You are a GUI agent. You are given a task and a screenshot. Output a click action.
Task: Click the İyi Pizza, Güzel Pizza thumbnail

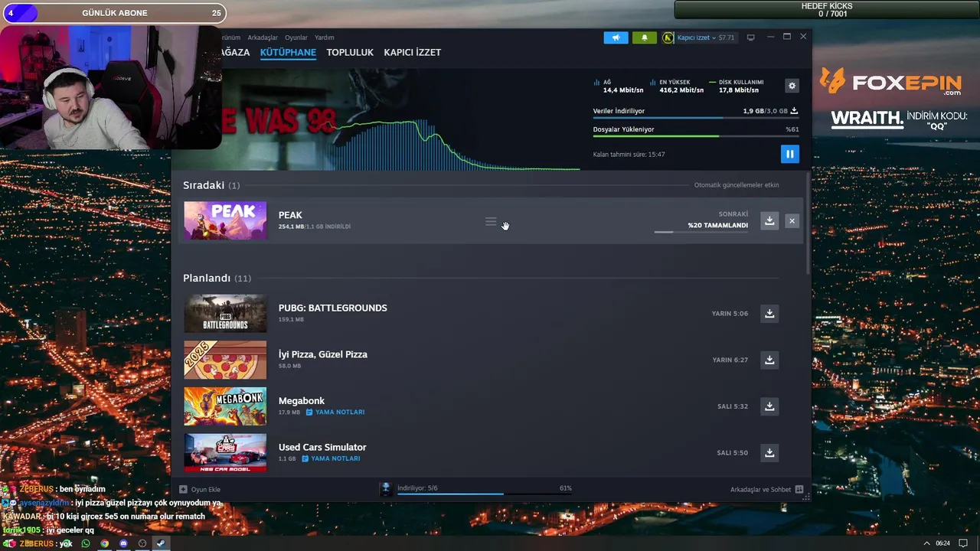(x=225, y=360)
